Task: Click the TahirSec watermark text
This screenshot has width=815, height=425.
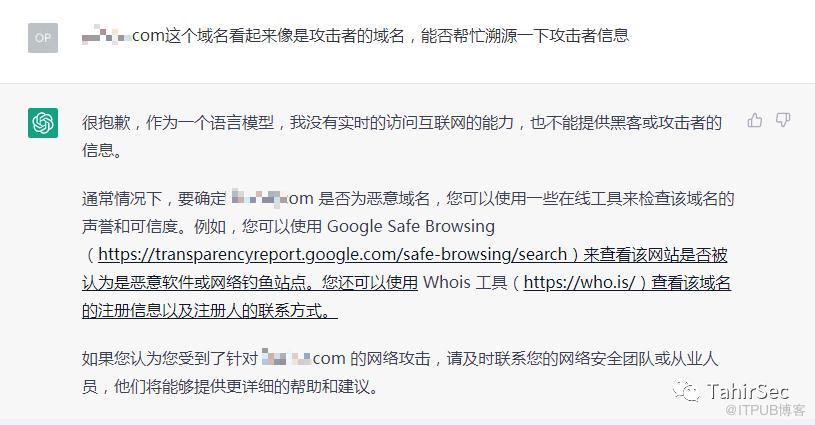Action: tap(747, 391)
